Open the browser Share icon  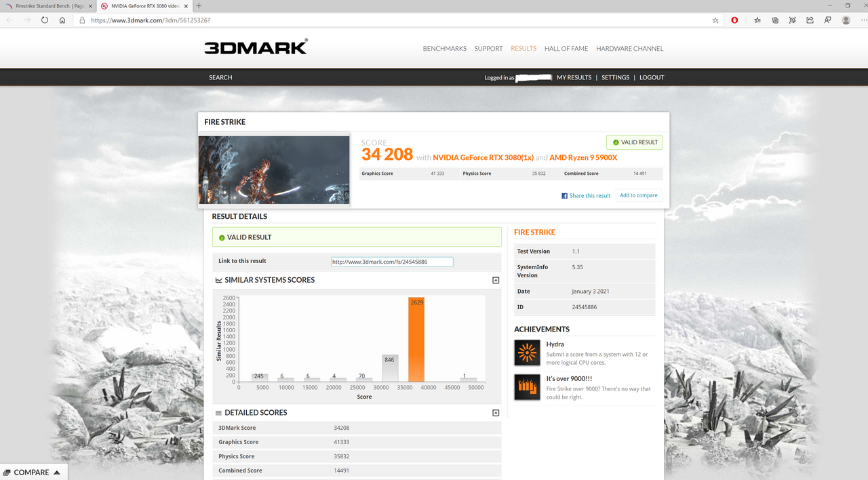(810, 20)
